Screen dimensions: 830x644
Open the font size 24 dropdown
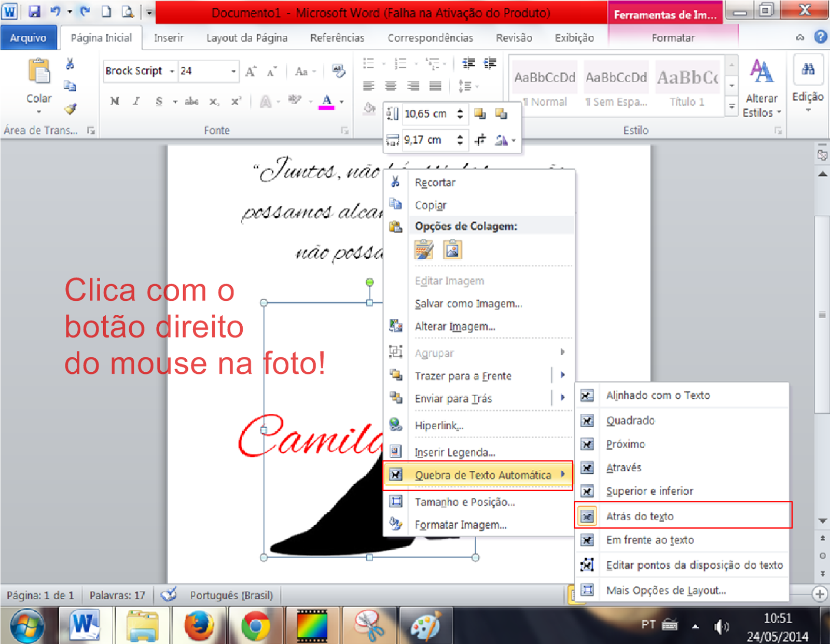(233, 71)
